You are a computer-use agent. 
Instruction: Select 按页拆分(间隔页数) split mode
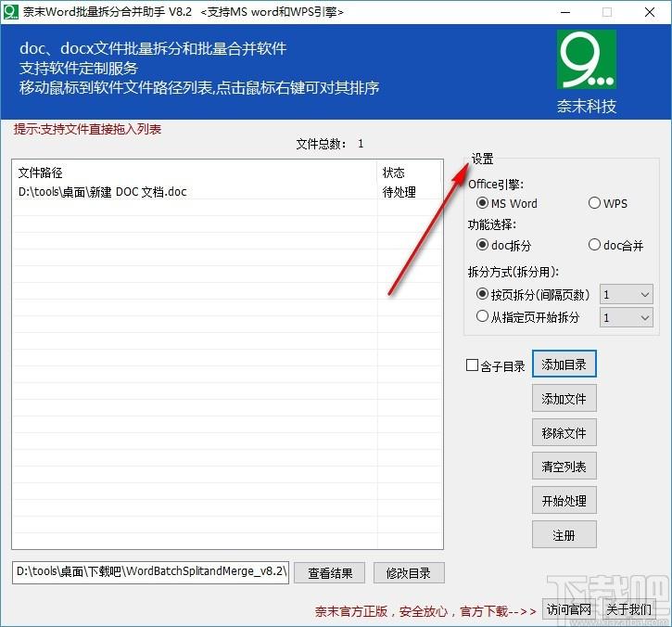pyautogui.click(x=533, y=295)
